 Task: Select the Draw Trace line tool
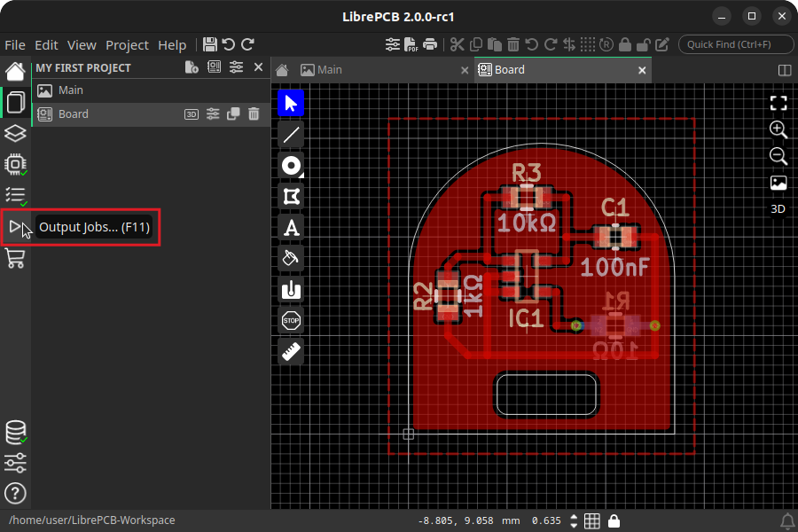pyautogui.click(x=291, y=135)
